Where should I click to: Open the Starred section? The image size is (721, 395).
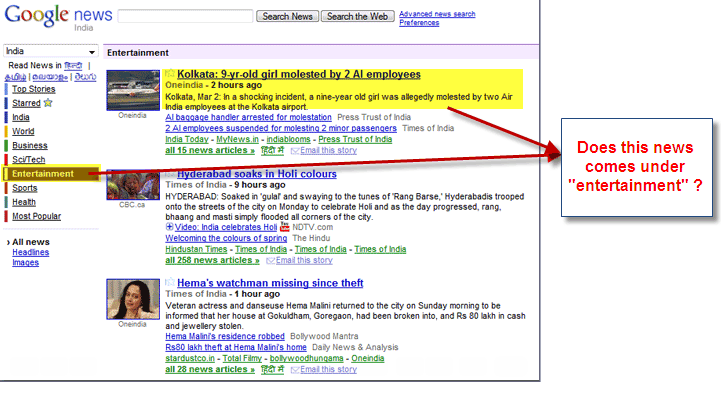click(x=26, y=103)
